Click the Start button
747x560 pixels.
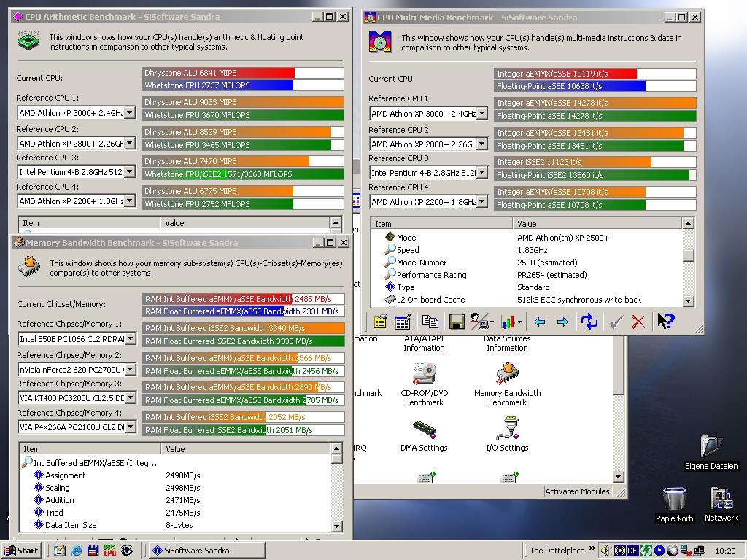pyautogui.click(x=21, y=551)
